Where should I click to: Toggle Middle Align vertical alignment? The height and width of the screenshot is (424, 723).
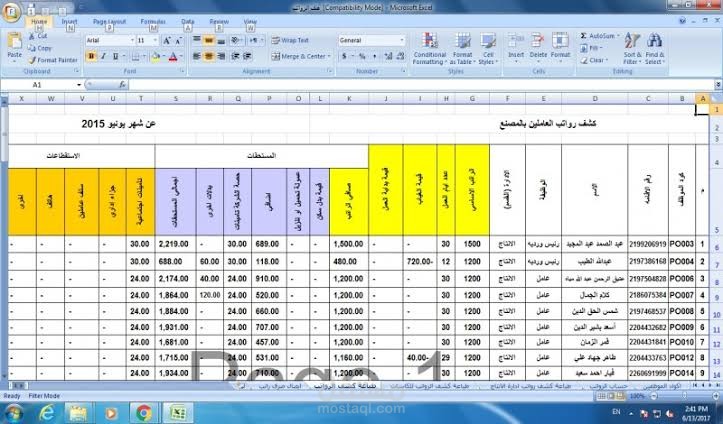pos(209,41)
